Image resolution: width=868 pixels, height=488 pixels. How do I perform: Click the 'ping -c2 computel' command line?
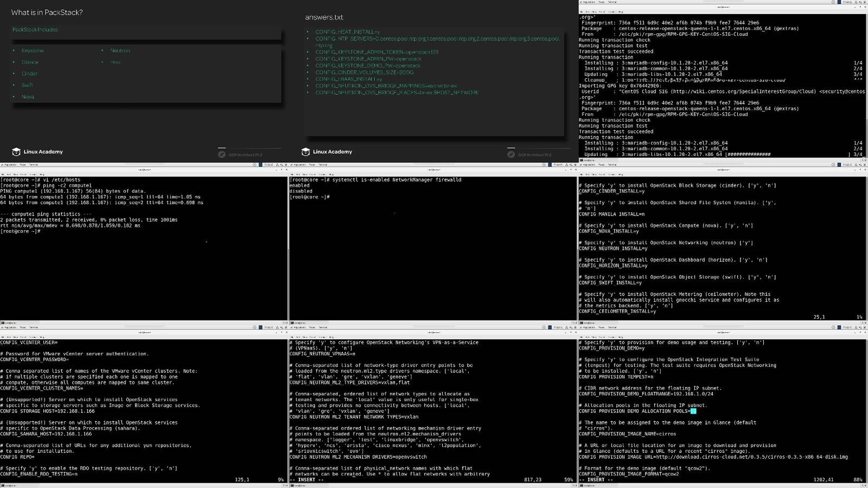click(46, 186)
